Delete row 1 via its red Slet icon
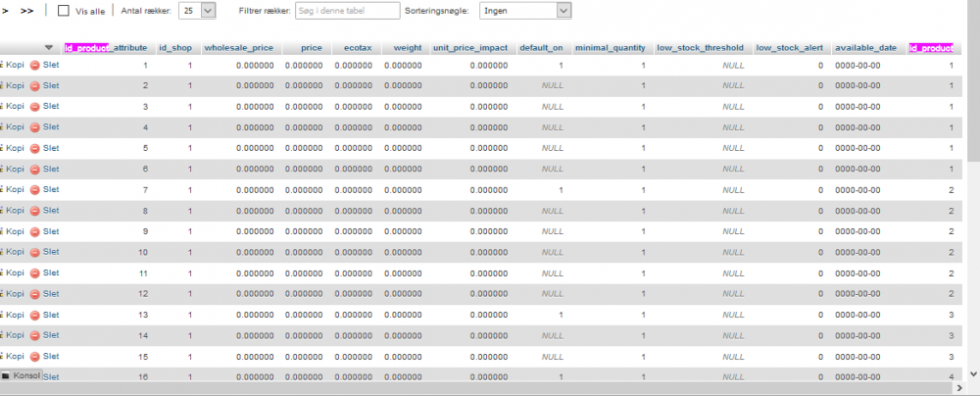This screenshot has width=980, height=396. click(x=35, y=65)
